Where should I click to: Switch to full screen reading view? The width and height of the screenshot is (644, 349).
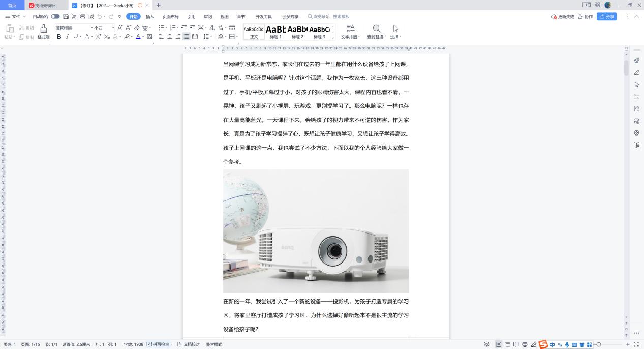point(516,344)
